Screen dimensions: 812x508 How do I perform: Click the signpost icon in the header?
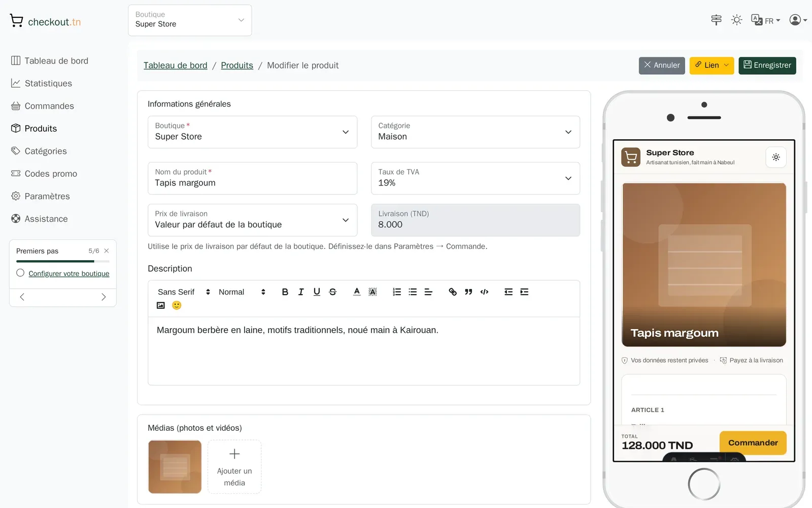[716, 20]
